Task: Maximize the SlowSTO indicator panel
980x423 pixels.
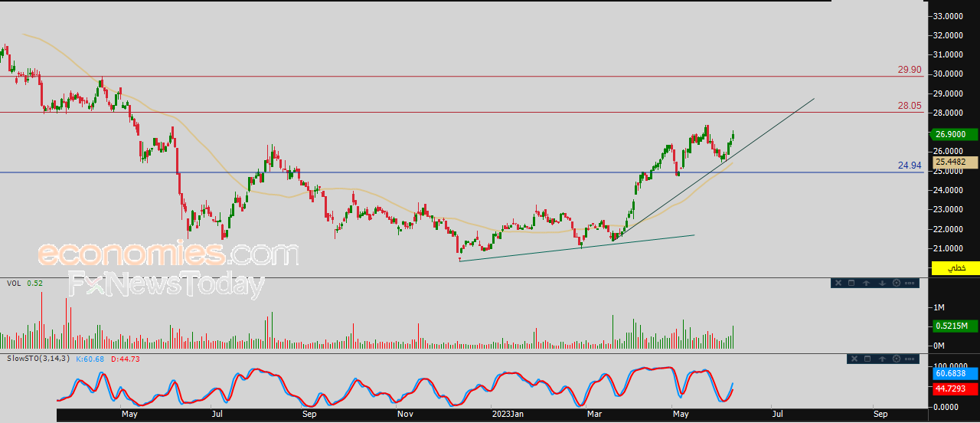Action: (867, 359)
